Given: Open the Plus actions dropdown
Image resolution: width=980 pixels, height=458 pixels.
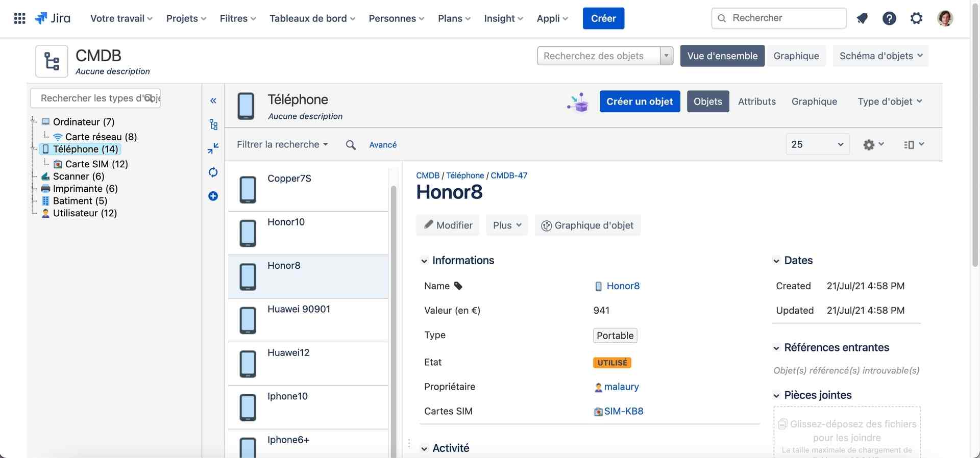Looking at the screenshot, I should point(507,225).
